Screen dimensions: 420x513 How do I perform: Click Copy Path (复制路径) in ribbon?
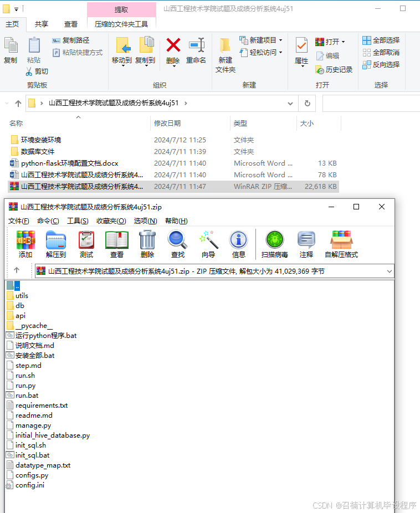71,40
